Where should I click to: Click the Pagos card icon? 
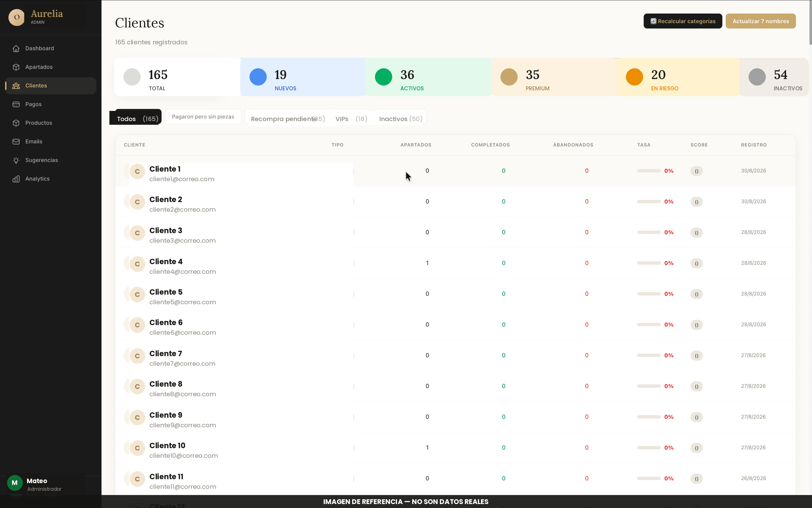pos(16,104)
